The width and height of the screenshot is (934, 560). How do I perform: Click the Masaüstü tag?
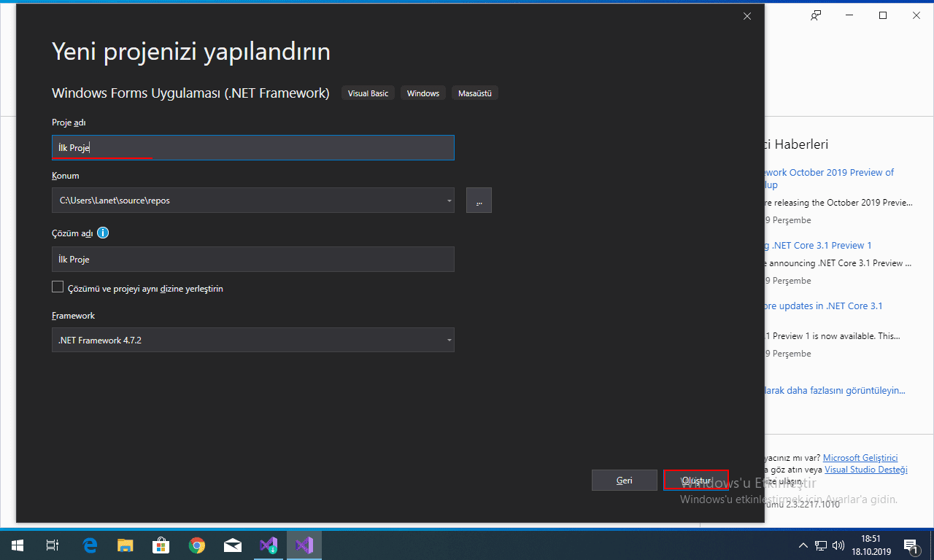[x=475, y=93]
